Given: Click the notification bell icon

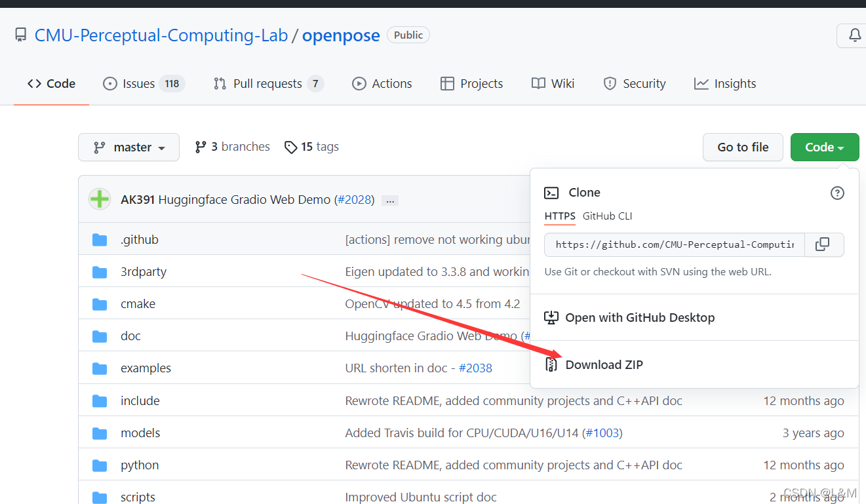Looking at the screenshot, I should (856, 35).
